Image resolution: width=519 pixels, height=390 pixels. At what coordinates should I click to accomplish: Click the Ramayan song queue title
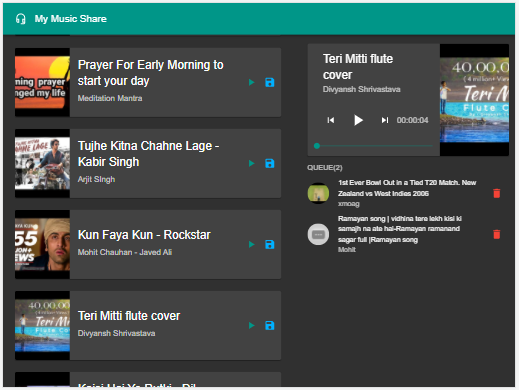(400, 229)
